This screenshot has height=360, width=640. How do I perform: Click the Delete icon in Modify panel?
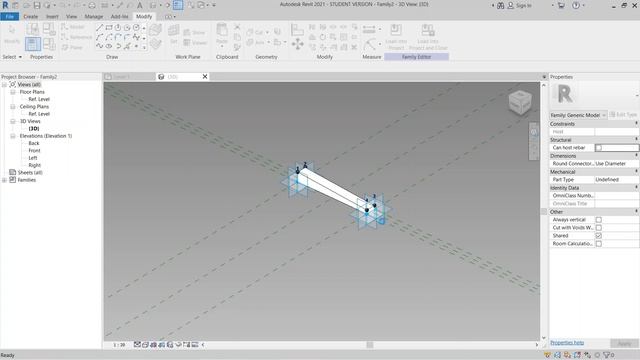(x=354, y=47)
